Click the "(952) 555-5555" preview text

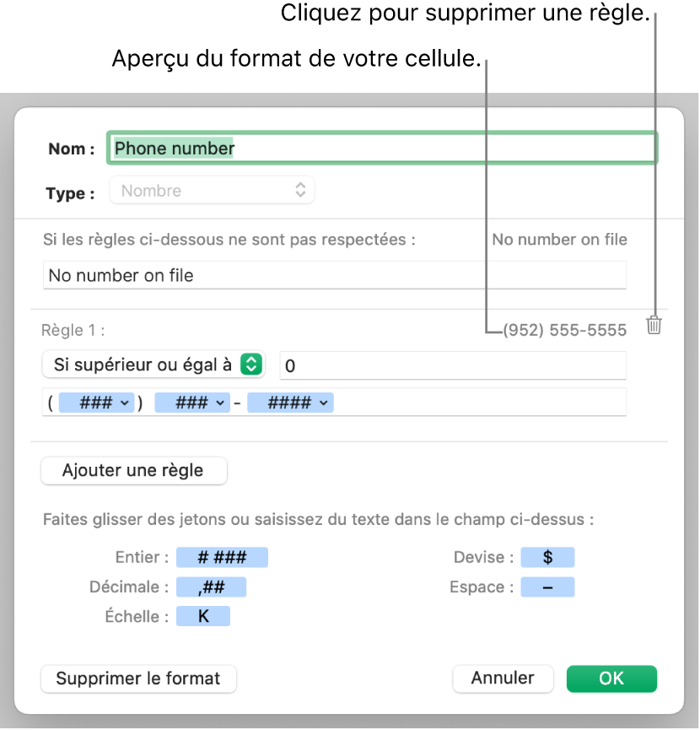point(564,330)
